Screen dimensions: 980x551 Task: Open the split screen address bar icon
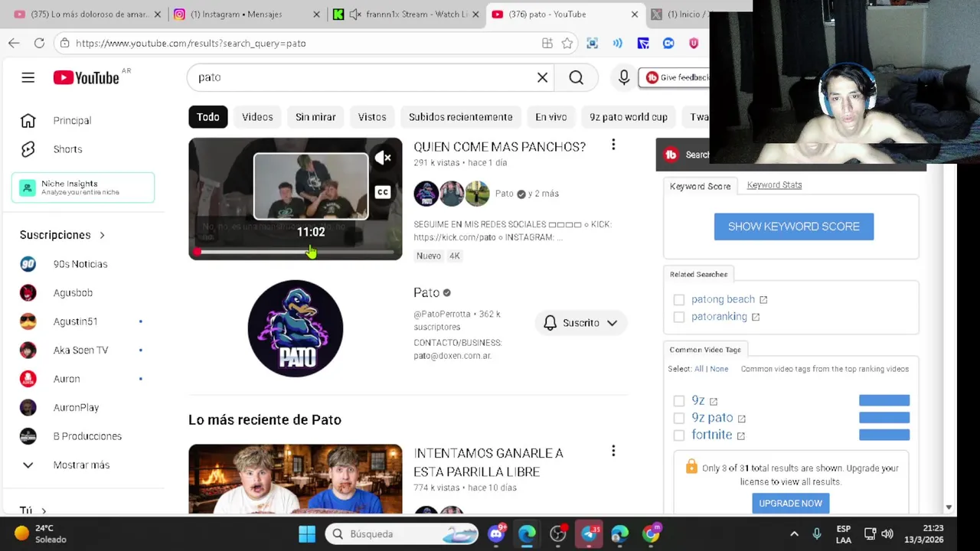tap(547, 44)
